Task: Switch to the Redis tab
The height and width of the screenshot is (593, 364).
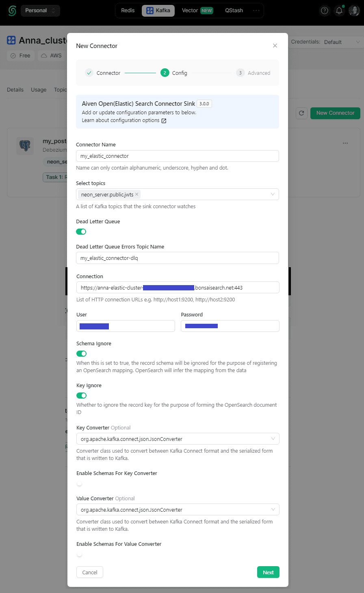Action: tap(128, 11)
